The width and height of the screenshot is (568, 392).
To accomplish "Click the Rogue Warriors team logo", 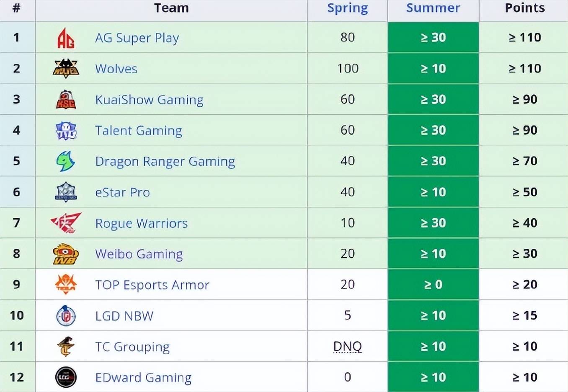I will click(66, 223).
